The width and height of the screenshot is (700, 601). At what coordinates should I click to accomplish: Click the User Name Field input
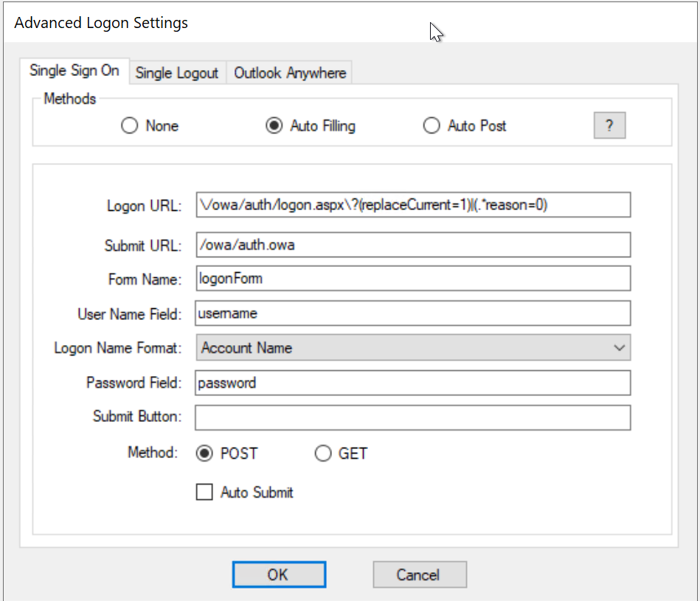point(413,313)
